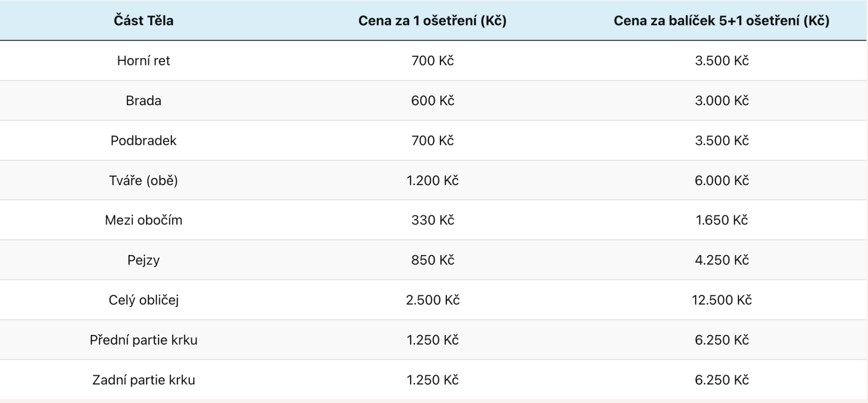Click the 'Pejzy' table cell
Screen dimensions: 868x403
(143, 260)
